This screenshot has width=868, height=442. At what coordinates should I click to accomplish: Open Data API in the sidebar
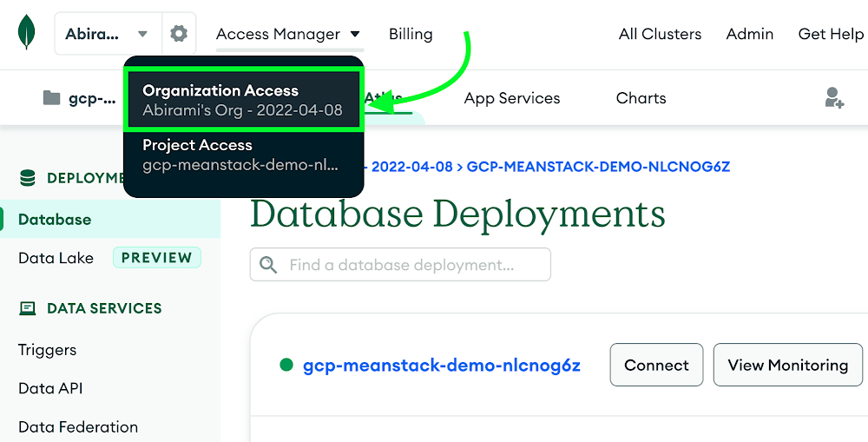(50, 388)
